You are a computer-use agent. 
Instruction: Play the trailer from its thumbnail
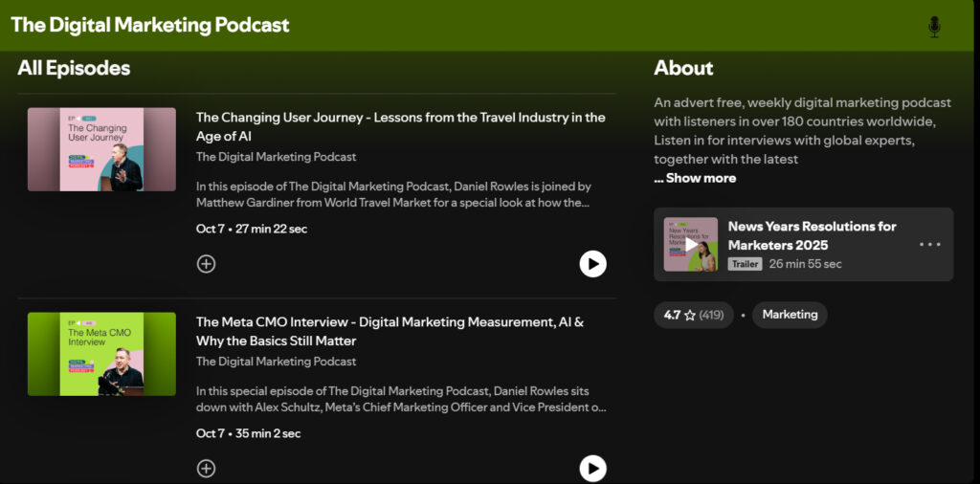click(x=690, y=245)
